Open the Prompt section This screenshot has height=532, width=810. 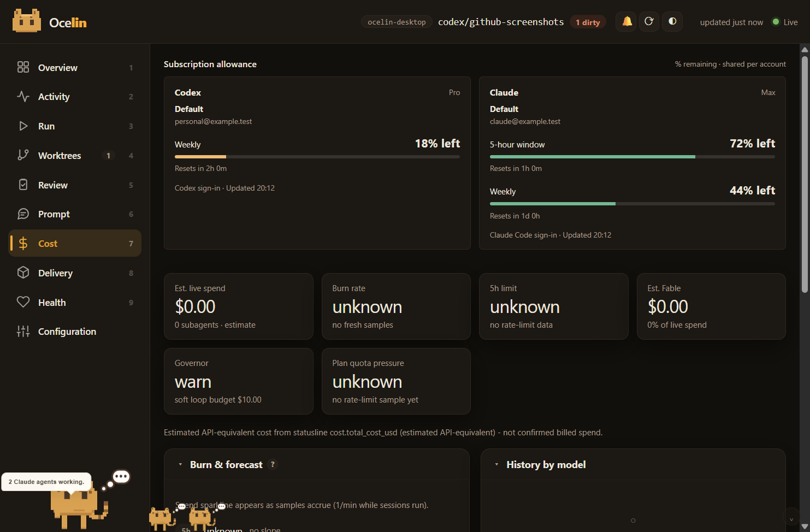pyautogui.click(x=54, y=214)
